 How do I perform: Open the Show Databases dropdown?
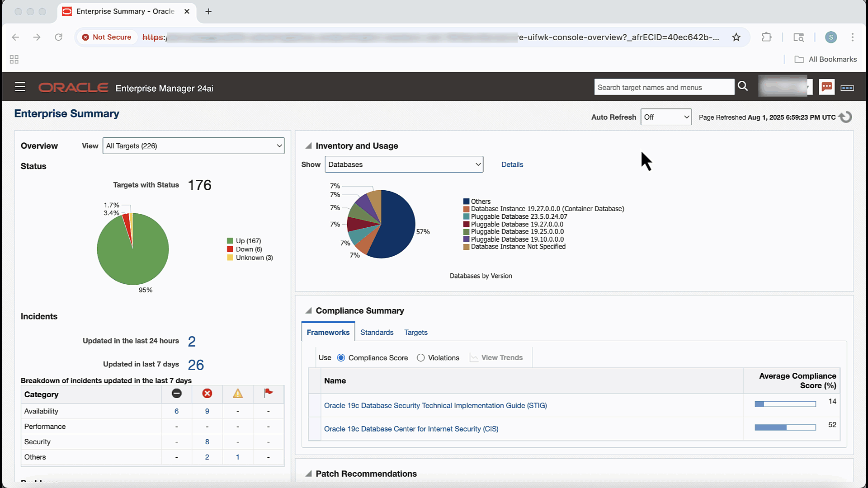(404, 164)
